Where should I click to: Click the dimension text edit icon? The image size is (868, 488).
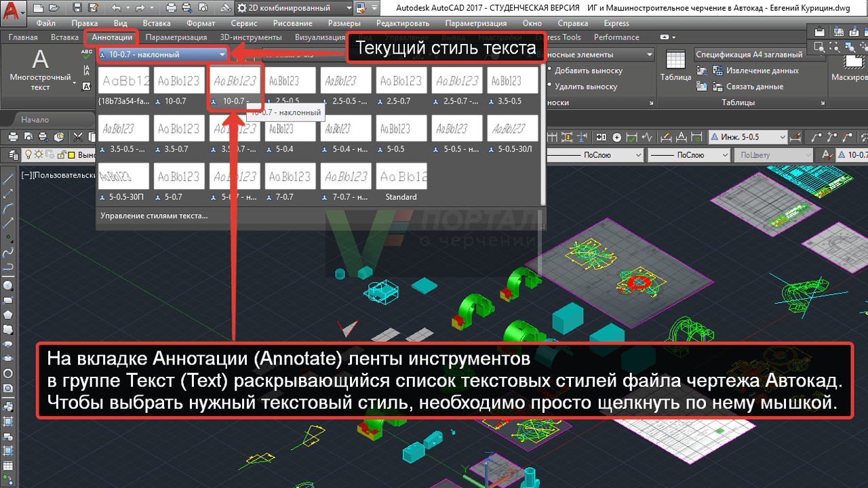682,137
